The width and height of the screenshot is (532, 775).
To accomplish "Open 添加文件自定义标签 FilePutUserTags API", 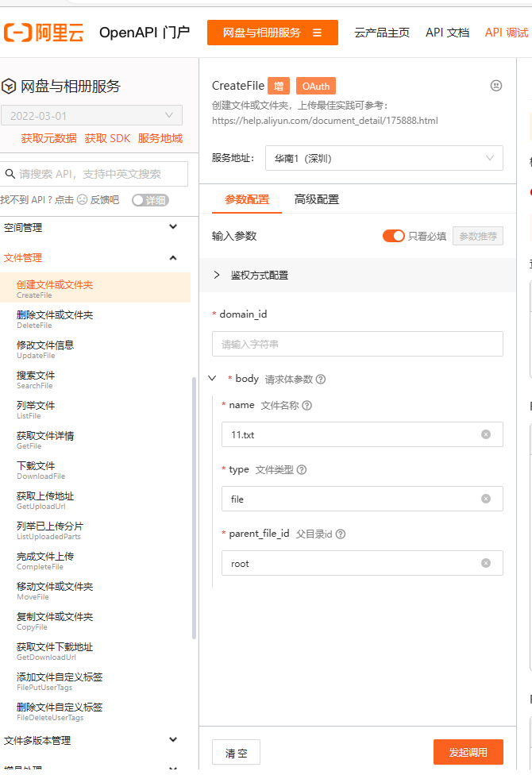I will pos(95,681).
